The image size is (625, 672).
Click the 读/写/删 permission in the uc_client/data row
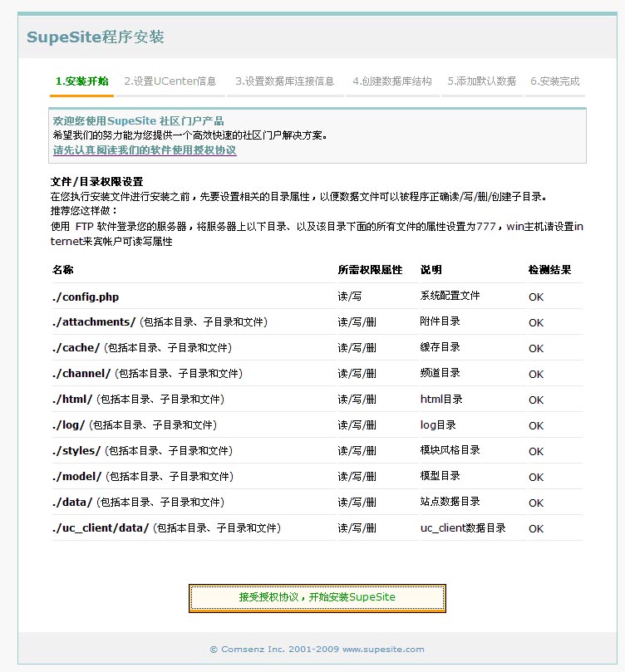pyautogui.click(x=357, y=527)
